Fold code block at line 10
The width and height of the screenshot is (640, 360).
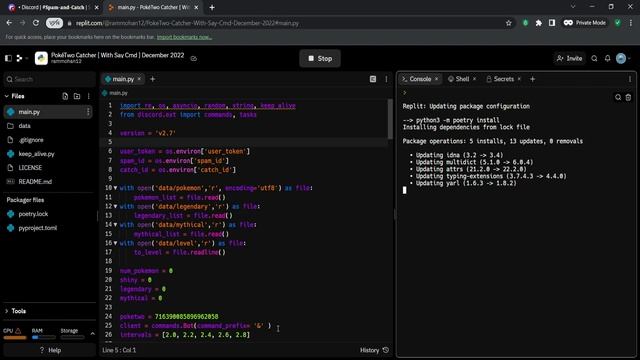tap(116, 188)
